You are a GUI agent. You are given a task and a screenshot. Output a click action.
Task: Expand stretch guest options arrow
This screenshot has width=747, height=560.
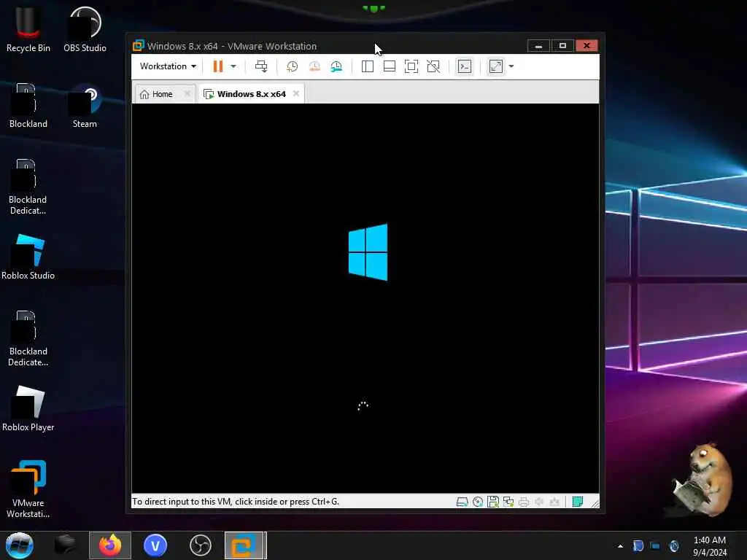[511, 66]
